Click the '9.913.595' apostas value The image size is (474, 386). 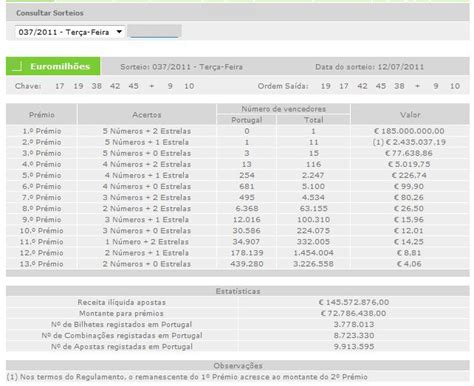[354, 346]
